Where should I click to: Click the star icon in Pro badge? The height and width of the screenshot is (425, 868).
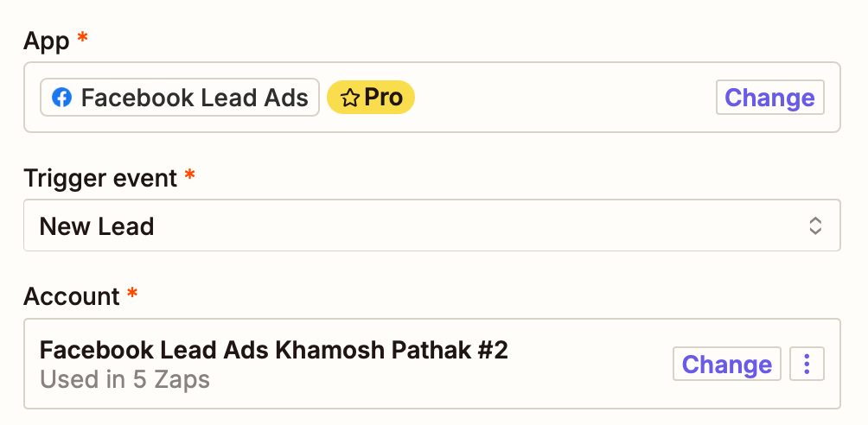349,98
